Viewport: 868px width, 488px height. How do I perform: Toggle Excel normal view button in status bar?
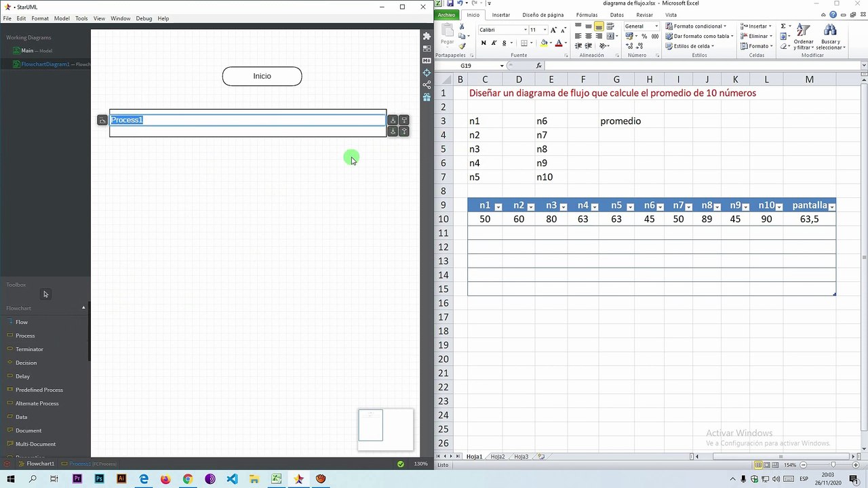[x=758, y=465]
